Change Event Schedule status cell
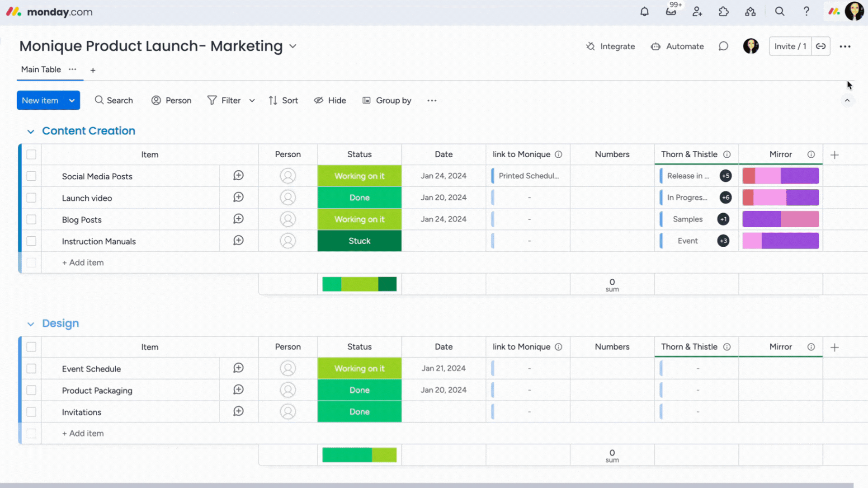The image size is (868, 488). tap(359, 368)
